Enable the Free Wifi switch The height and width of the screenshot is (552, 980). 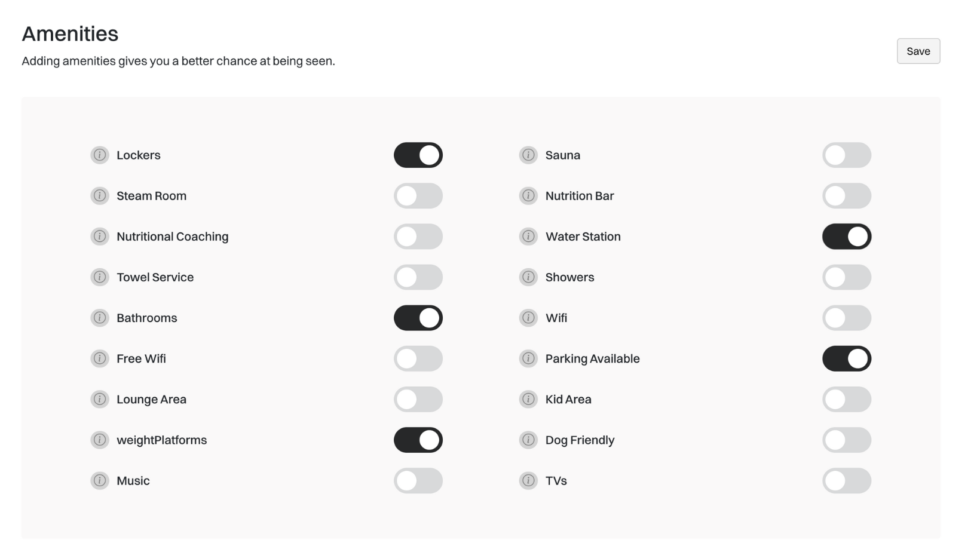(x=418, y=358)
